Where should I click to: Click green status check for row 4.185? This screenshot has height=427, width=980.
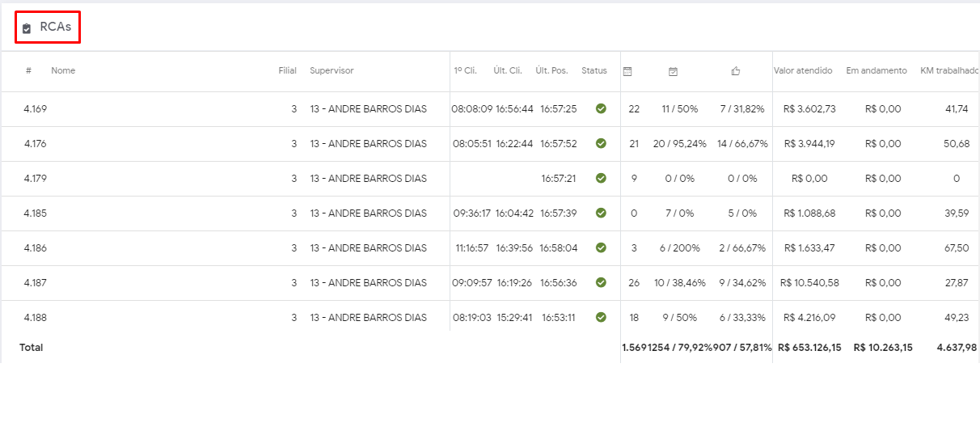601,213
